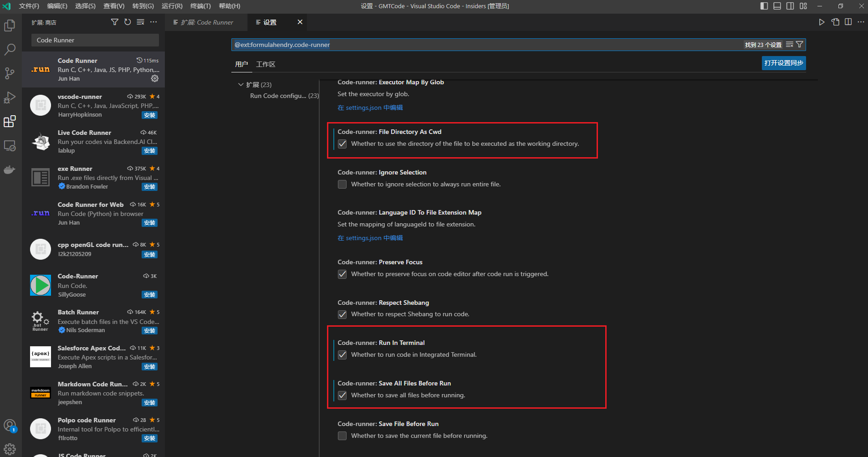868x457 pixels.
Task: Install the vscode-runner extension
Action: point(149,115)
